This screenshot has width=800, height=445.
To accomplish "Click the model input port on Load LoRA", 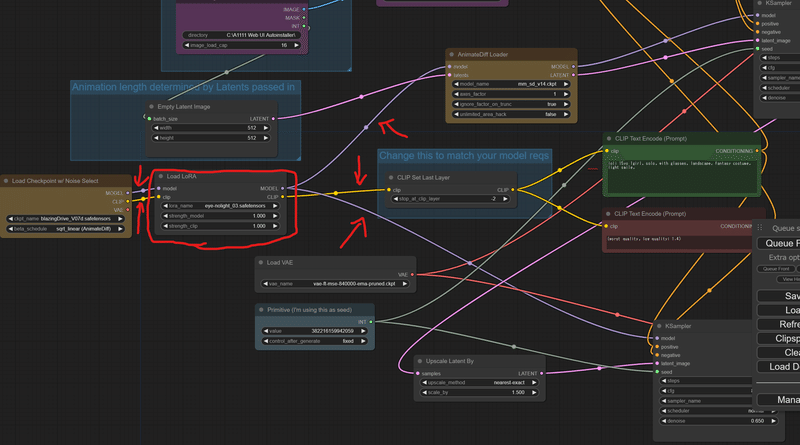I will point(159,188).
